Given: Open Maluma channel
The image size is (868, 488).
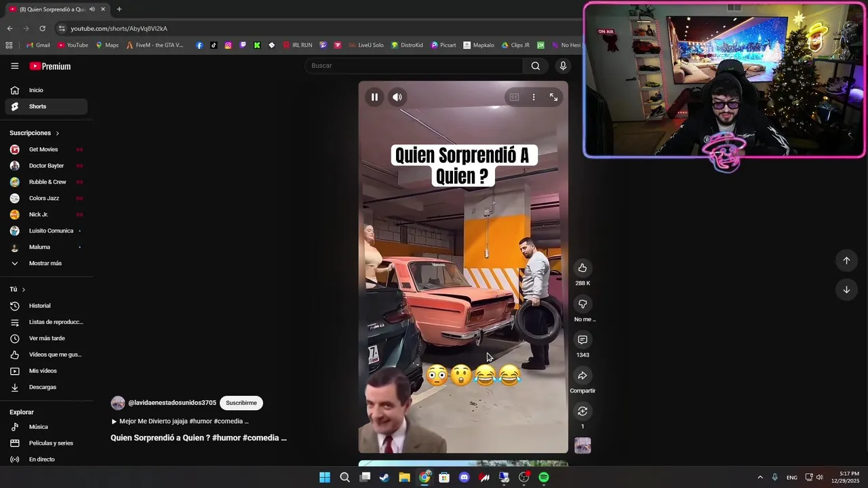Looking at the screenshot, I should 46,247.
